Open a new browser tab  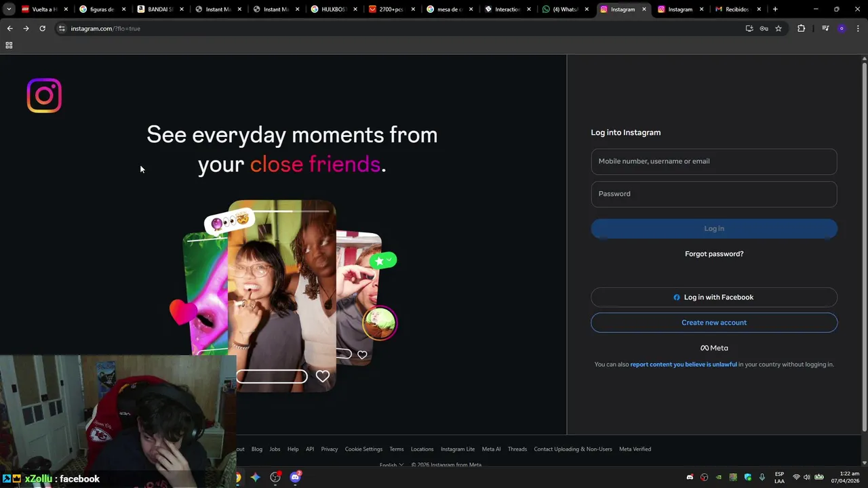(775, 9)
